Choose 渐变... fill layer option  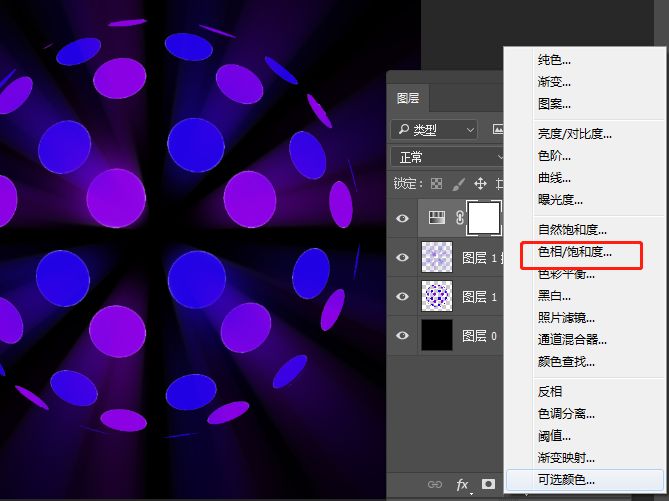coord(554,82)
